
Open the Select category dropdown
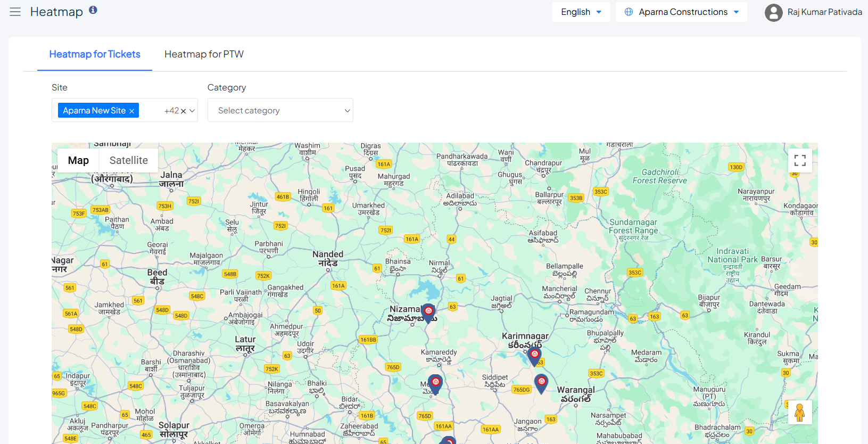point(280,110)
